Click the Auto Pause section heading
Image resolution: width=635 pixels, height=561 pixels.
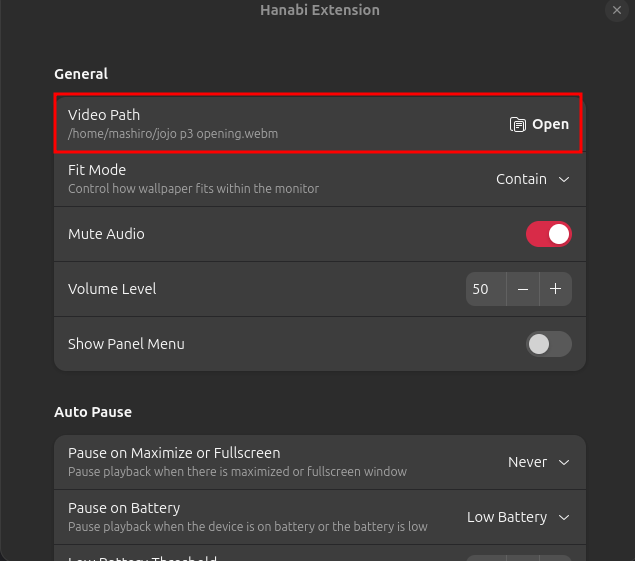pyautogui.click(x=93, y=412)
